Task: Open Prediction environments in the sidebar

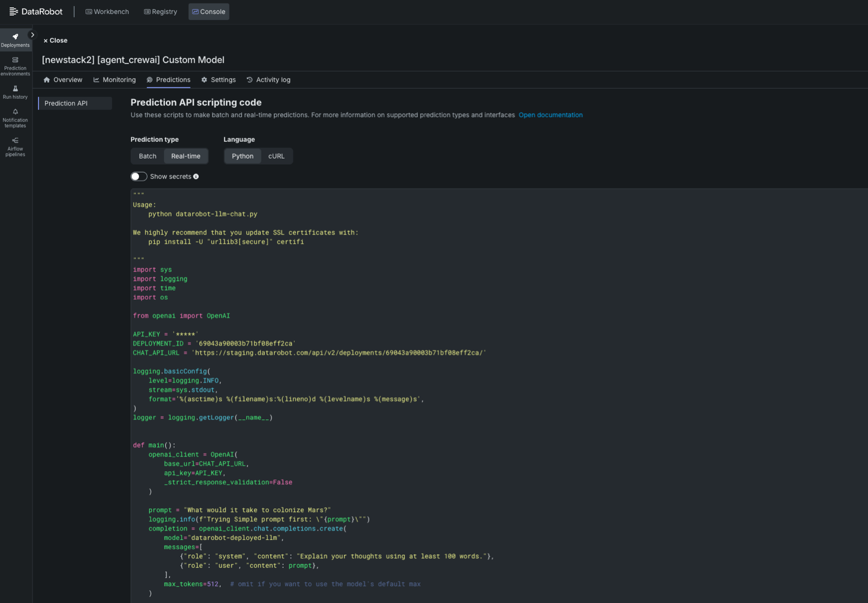Action: pos(15,66)
